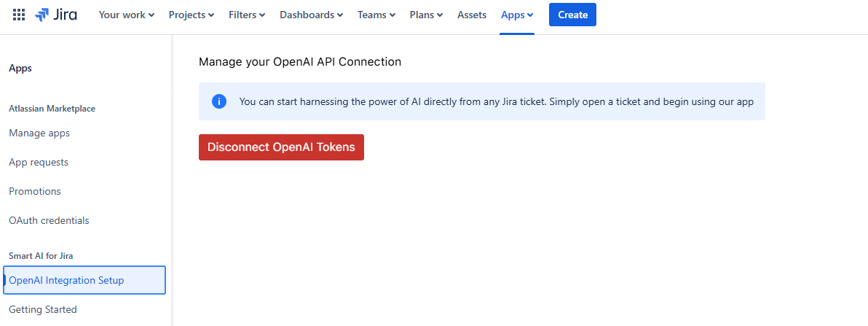Open the Dashboards dropdown
Image resolution: width=868 pixels, height=326 pixels.
[x=311, y=15]
